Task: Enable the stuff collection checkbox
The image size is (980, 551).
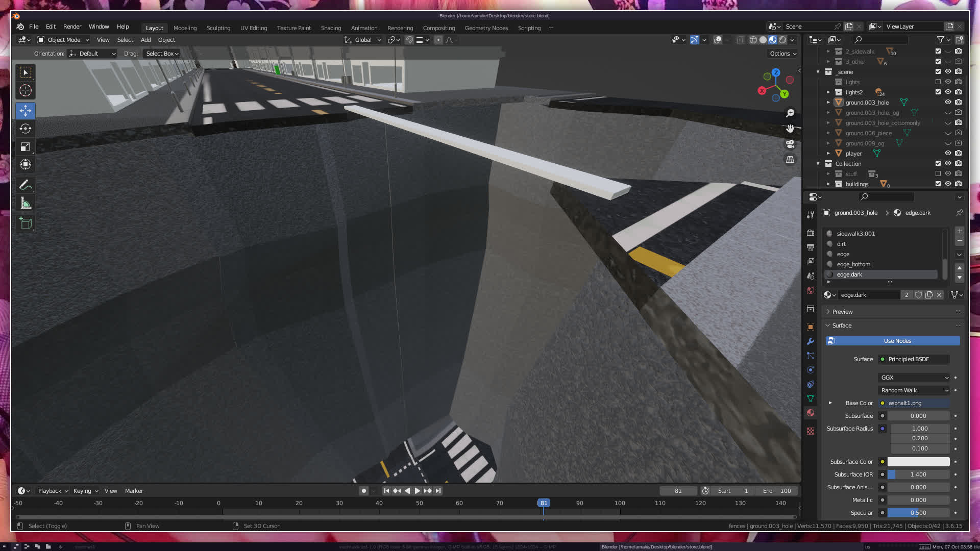Action: 938,173
